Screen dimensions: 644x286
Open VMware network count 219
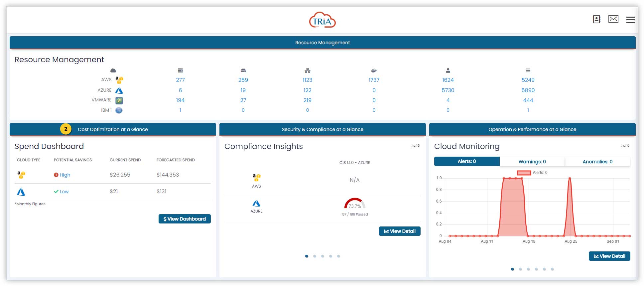coord(308,100)
